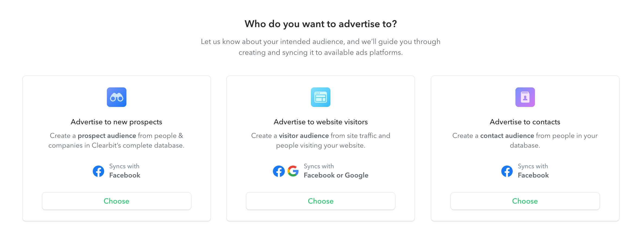This screenshot has height=241, width=644.
Task: Click the Facebook sync label under prospects
Action: (125, 175)
